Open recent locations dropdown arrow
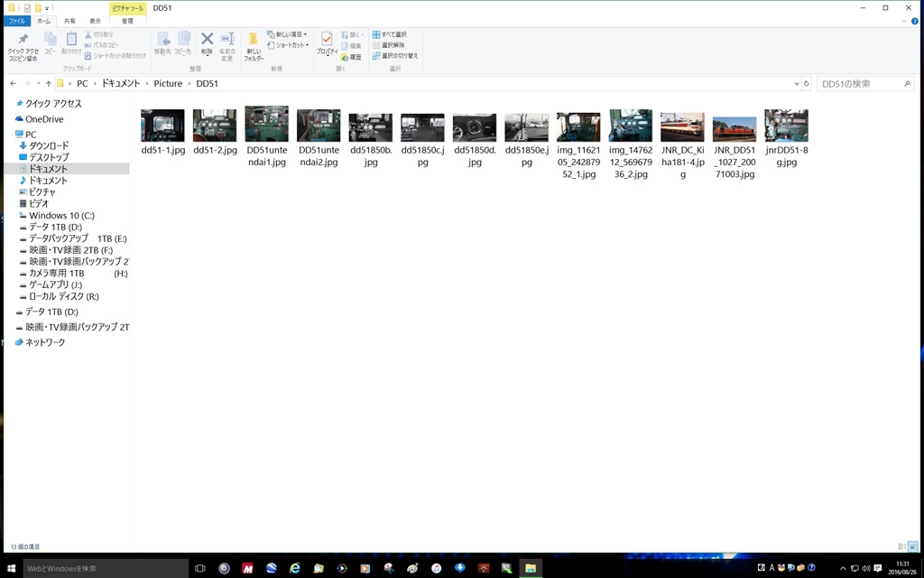 (x=37, y=84)
